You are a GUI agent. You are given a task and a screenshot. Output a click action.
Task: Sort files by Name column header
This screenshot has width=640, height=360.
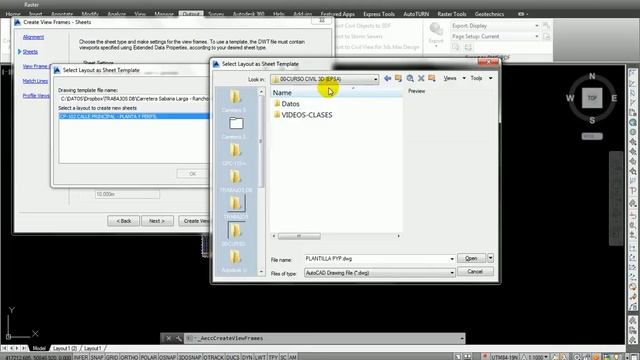pos(337,93)
